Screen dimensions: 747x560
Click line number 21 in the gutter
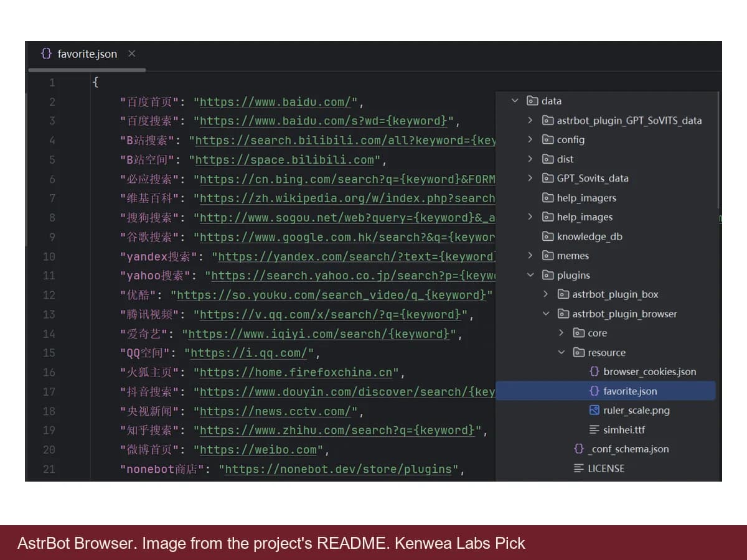pyautogui.click(x=49, y=469)
